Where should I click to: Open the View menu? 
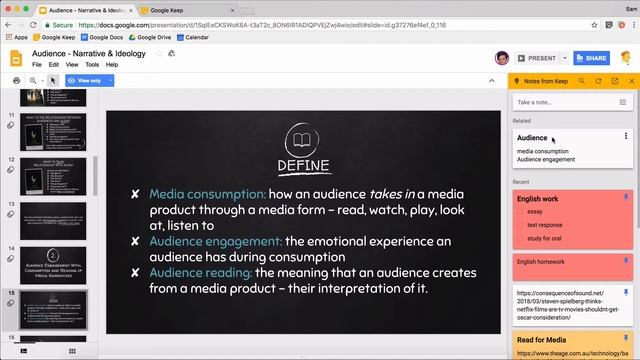pyautogui.click(x=72, y=64)
